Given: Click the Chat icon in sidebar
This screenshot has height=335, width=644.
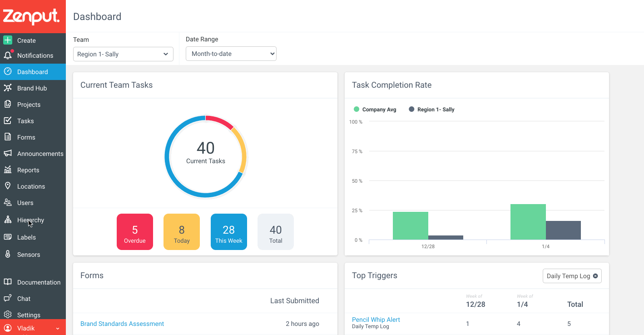Looking at the screenshot, I should [x=8, y=299].
